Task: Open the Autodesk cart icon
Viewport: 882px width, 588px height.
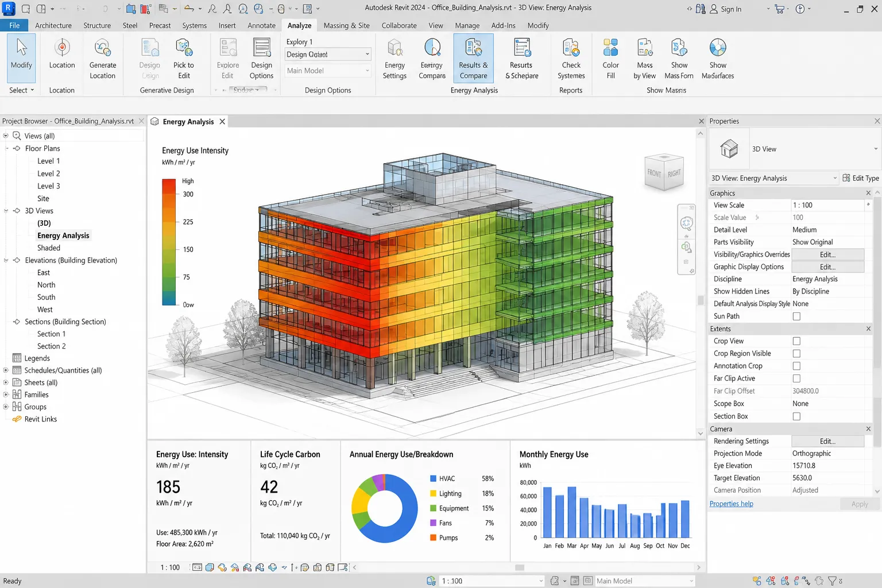Action: tap(779, 9)
